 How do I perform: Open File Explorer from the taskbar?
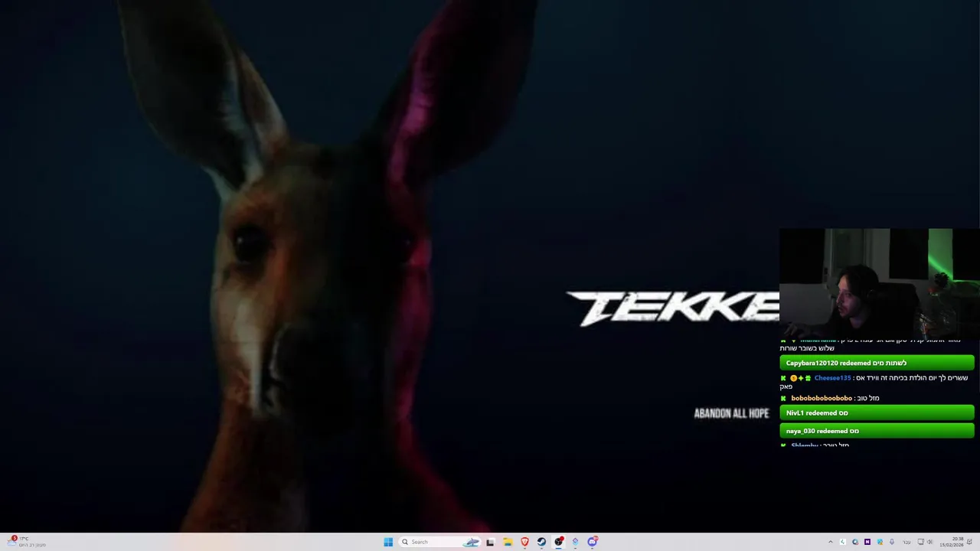pos(507,542)
